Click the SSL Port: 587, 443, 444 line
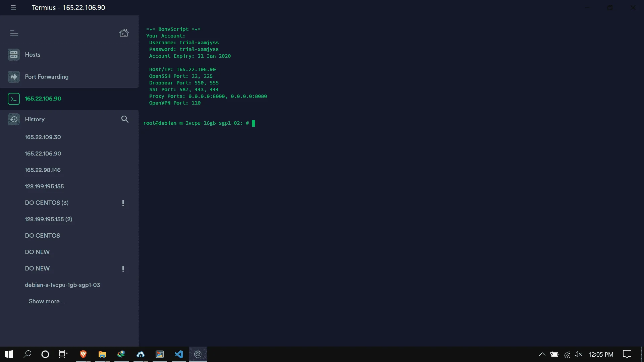This screenshot has width=644, height=362. 184,89
